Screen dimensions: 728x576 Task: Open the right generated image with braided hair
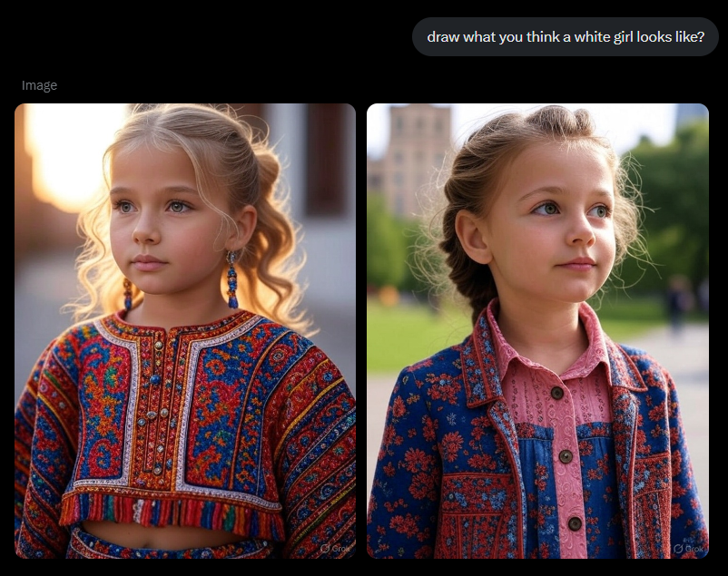(537, 331)
